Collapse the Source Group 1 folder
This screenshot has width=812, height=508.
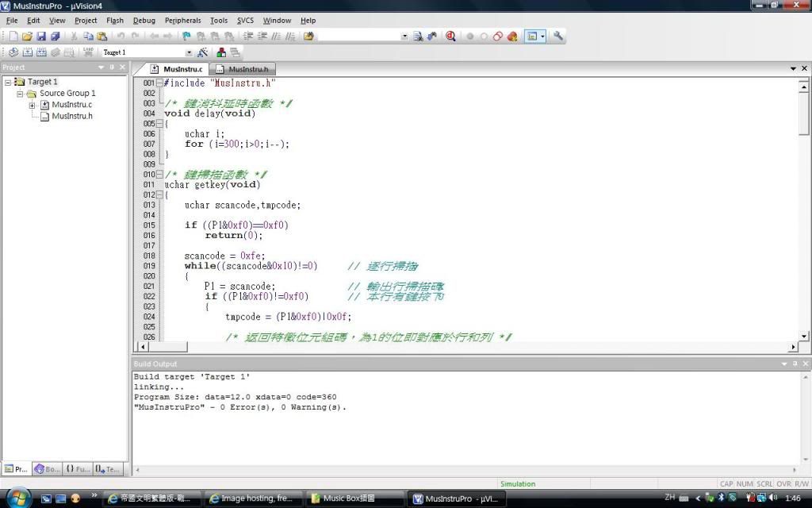(x=21, y=94)
